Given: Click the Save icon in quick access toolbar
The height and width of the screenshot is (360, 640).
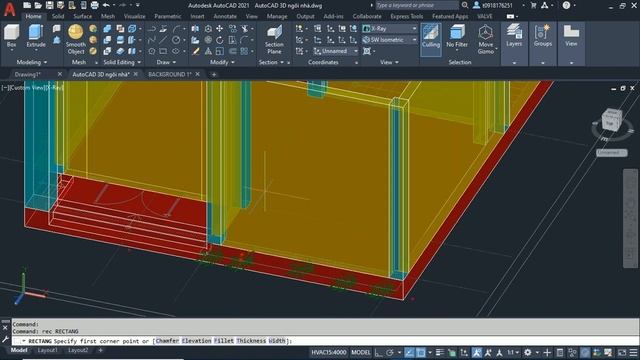Looking at the screenshot, I should [49, 5].
